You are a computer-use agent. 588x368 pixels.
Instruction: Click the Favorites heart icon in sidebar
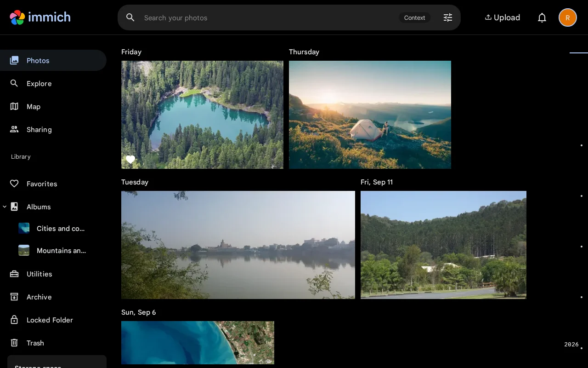[x=14, y=184]
